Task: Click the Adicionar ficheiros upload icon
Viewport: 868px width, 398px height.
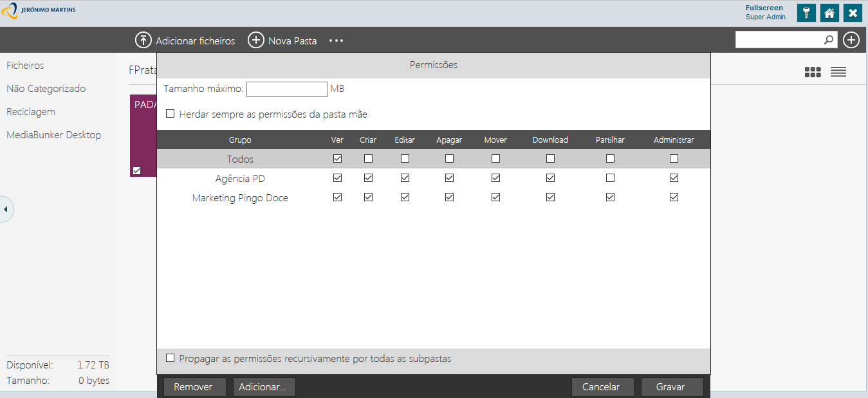Action: point(143,40)
